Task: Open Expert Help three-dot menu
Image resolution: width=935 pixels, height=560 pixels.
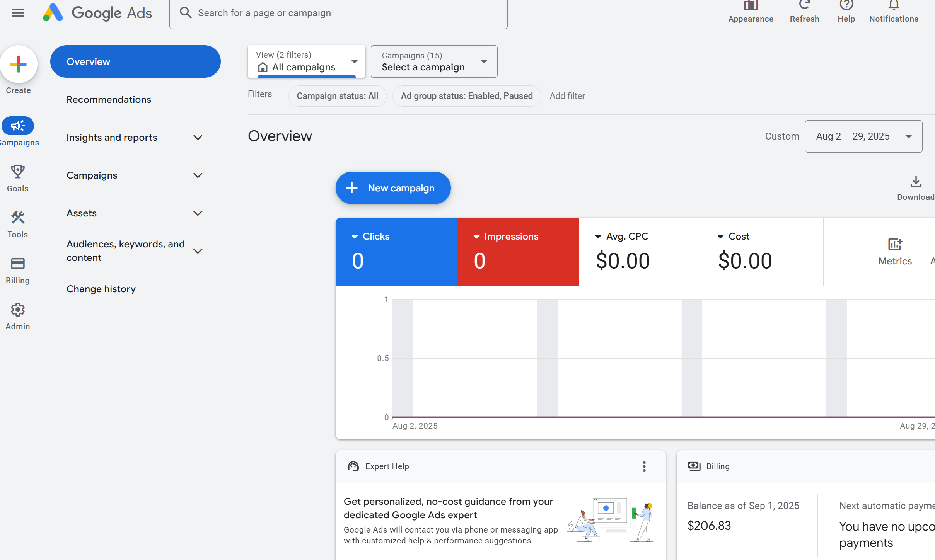Action: pyautogui.click(x=644, y=466)
